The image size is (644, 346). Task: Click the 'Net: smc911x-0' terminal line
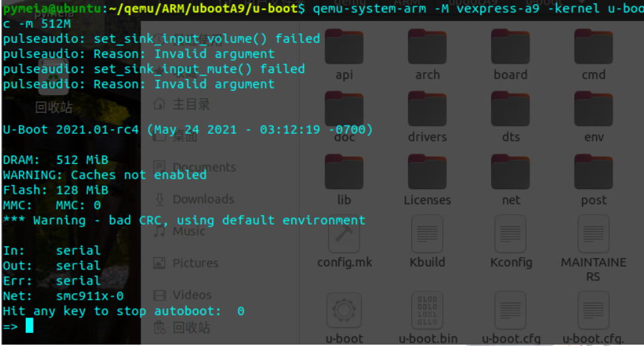pyautogui.click(x=63, y=296)
